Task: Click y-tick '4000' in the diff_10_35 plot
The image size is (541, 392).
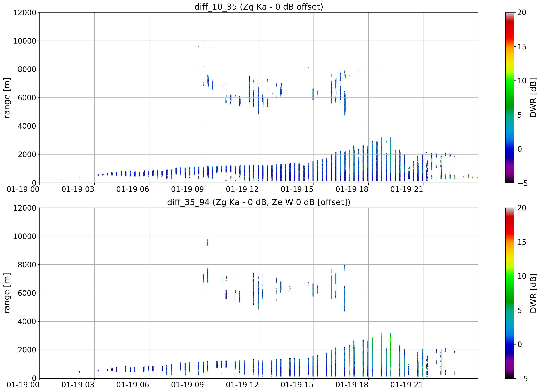Action: (27, 126)
